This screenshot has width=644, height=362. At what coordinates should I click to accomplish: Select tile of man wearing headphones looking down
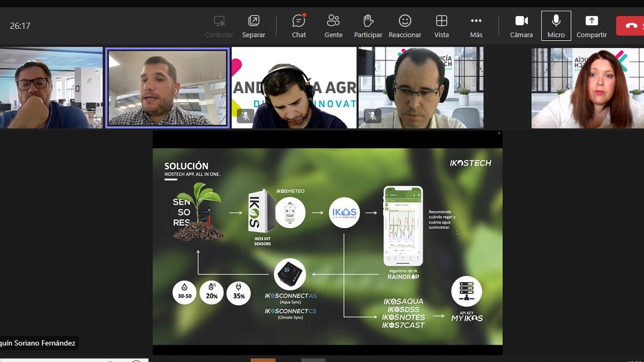[294, 87]
